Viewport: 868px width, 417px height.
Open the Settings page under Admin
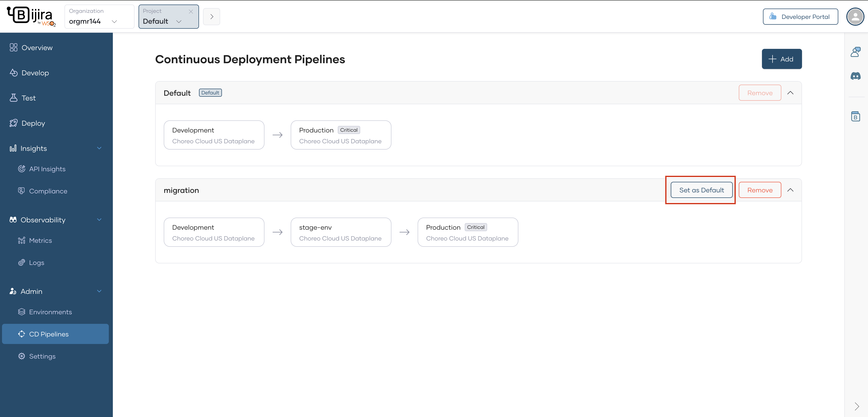42,356
